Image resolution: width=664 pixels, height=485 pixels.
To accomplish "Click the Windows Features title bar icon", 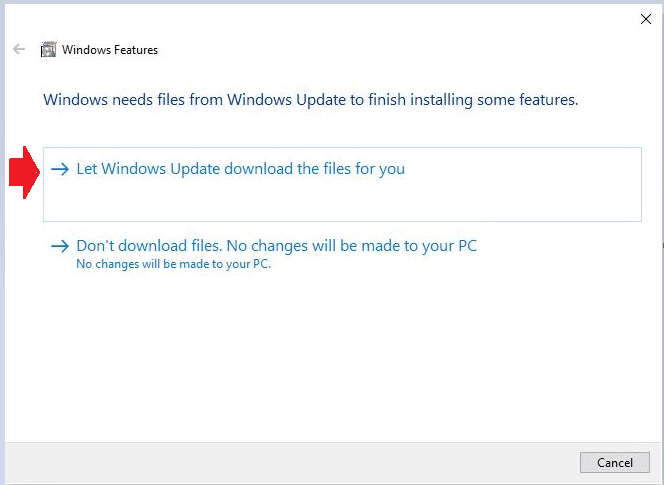I will click(x=48, y=49).
